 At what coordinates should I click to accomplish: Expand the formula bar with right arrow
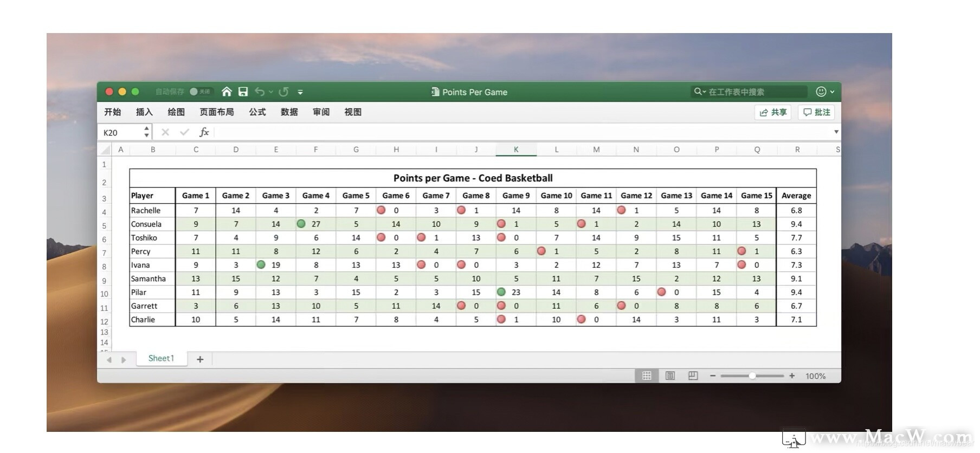pyautogui.click(x=836, y=132)
